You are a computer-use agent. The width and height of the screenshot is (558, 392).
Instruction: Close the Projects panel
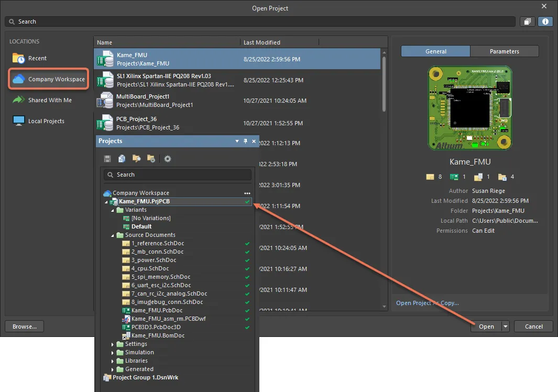254,141
